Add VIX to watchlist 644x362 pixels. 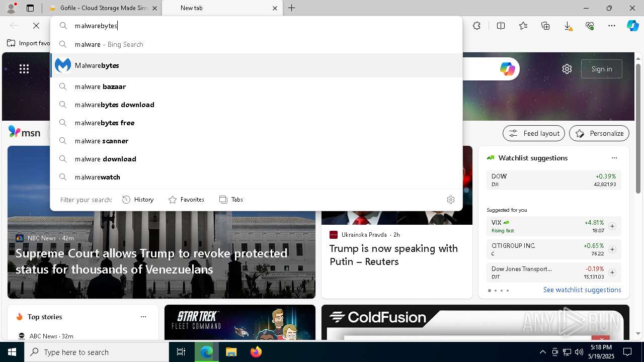[x=612, y=226]
